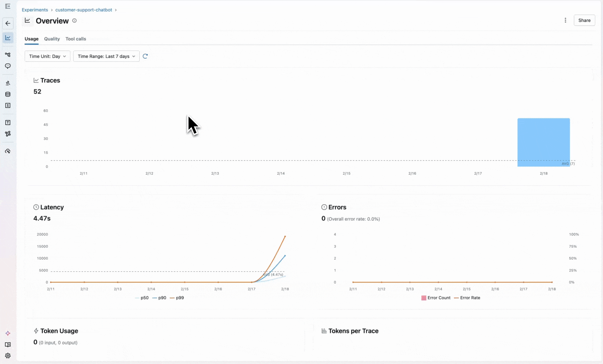Open the Traces panel in the sidebar
The height and width of the screenshot is (364, 603).
[x=8, y=55]
